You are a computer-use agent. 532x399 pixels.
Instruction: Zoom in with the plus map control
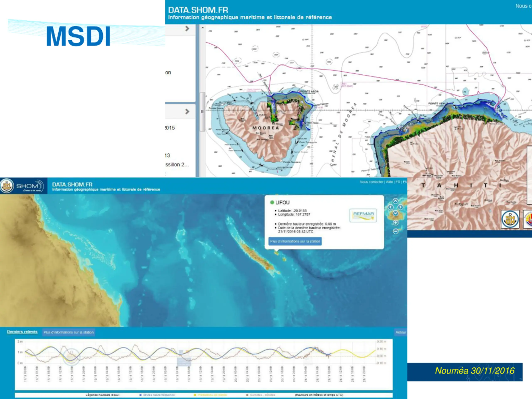coord(396,223)
